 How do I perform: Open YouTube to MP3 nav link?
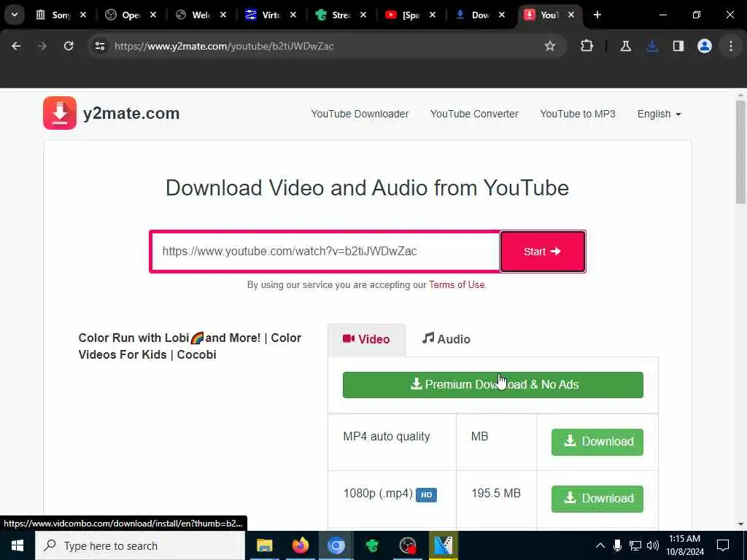[x=578, y=114]
